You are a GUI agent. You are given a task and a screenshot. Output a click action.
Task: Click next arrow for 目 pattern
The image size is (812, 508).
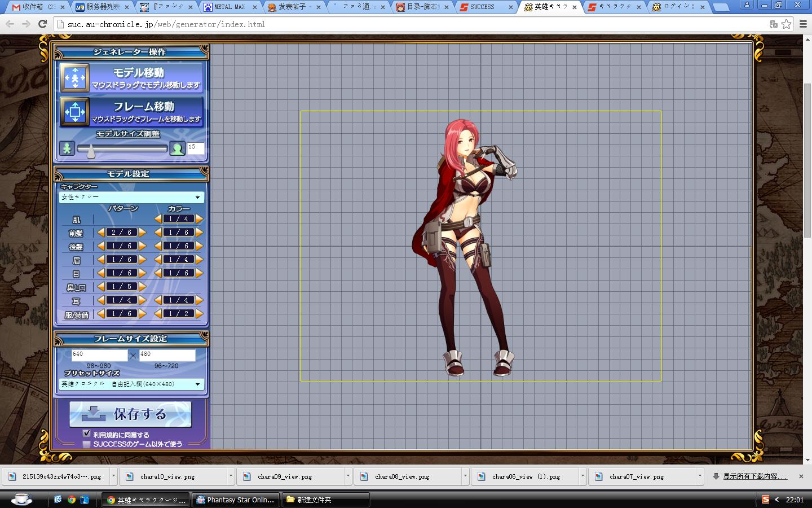pos(142,273)
